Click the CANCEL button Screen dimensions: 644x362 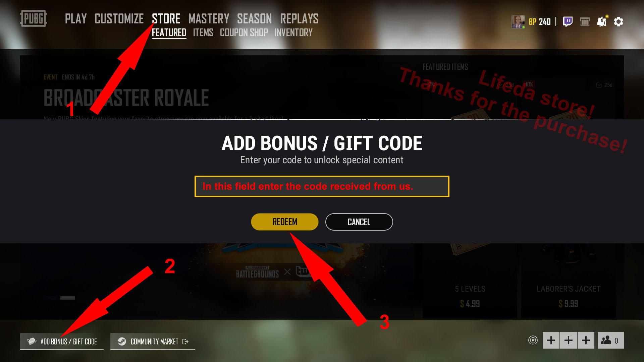[359, 222]
